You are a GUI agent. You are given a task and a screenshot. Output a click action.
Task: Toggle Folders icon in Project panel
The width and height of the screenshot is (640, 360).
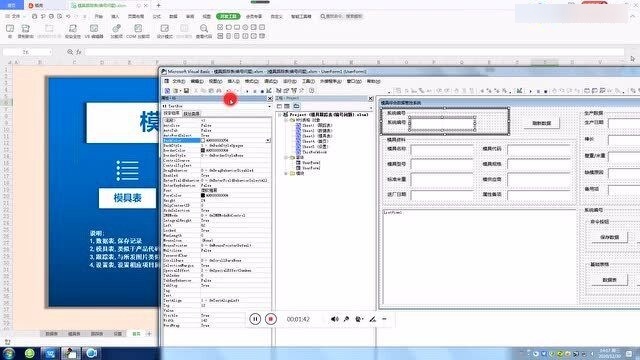[296, 106]
